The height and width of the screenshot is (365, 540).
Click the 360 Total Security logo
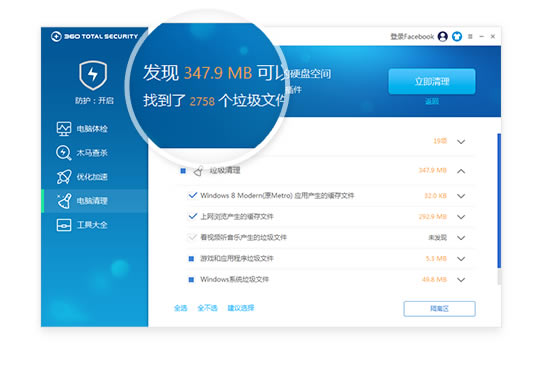point(94,36)
